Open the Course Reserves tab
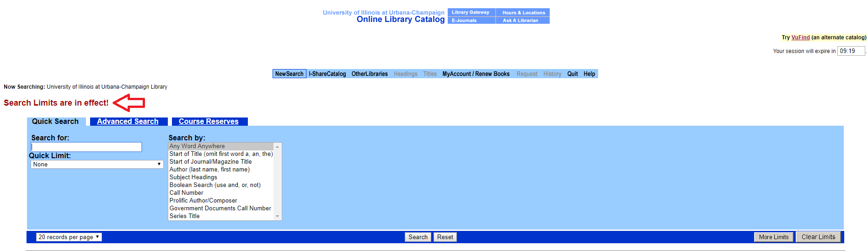Screen dimensions: 868x251 pos(209,122)
